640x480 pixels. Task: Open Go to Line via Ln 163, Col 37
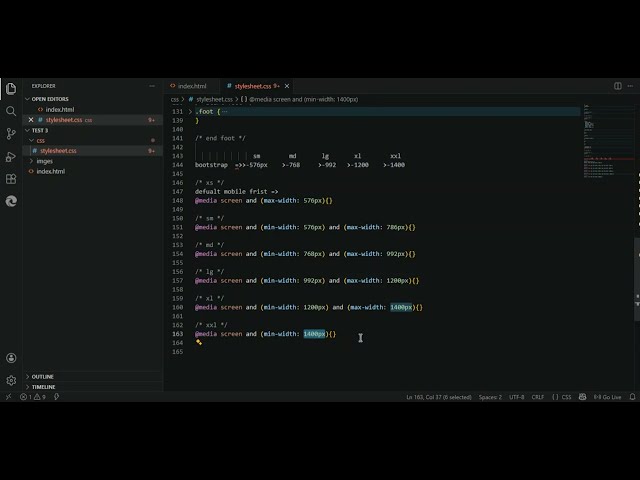pos(439,397)
